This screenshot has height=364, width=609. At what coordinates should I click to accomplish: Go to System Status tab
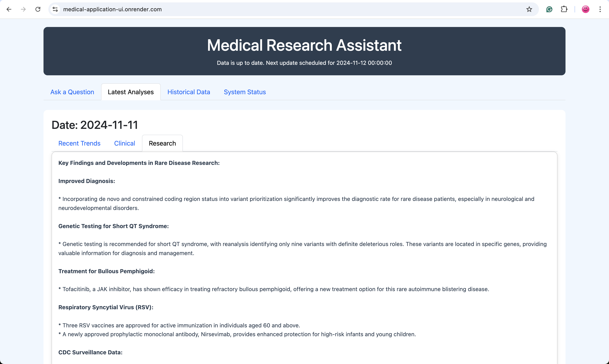(x=245, y=92)
